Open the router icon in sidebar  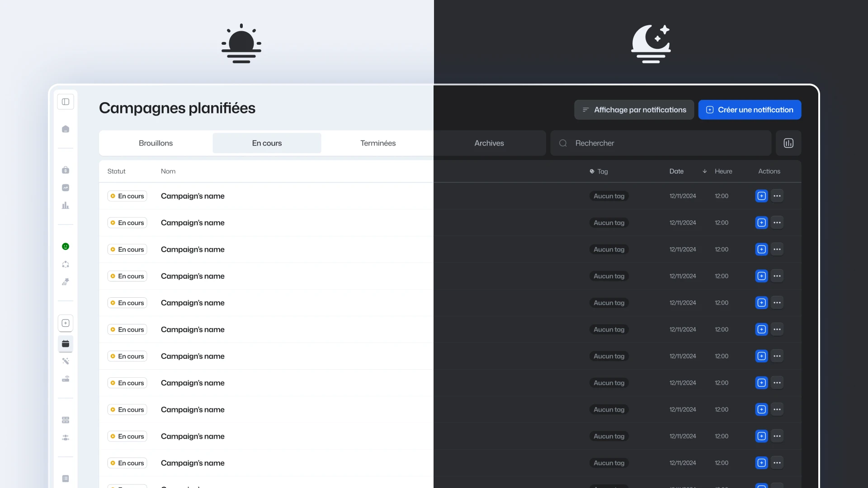point(66,379)
